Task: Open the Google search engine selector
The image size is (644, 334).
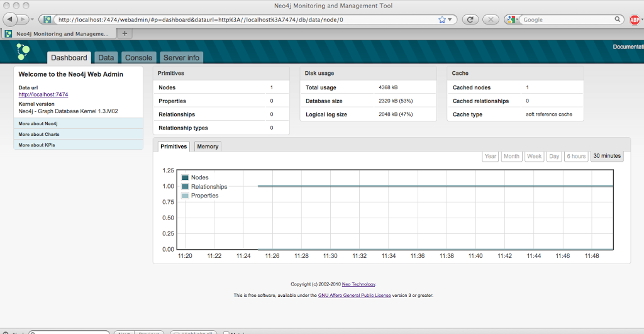Action: click(x=512, y=19)
